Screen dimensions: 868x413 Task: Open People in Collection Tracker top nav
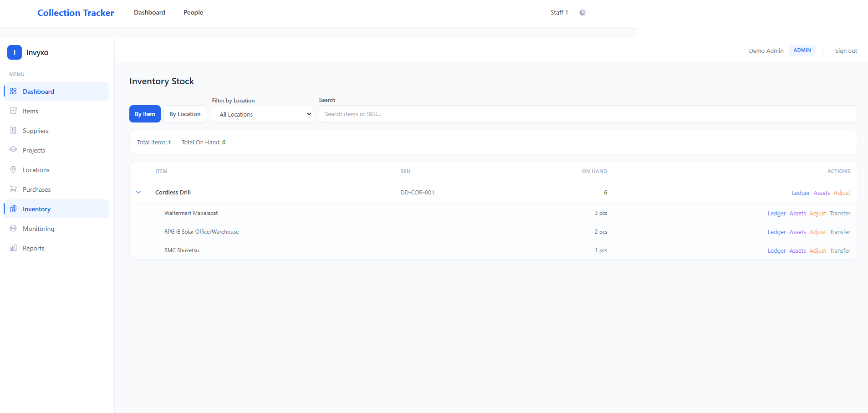(x=193, y=12)
